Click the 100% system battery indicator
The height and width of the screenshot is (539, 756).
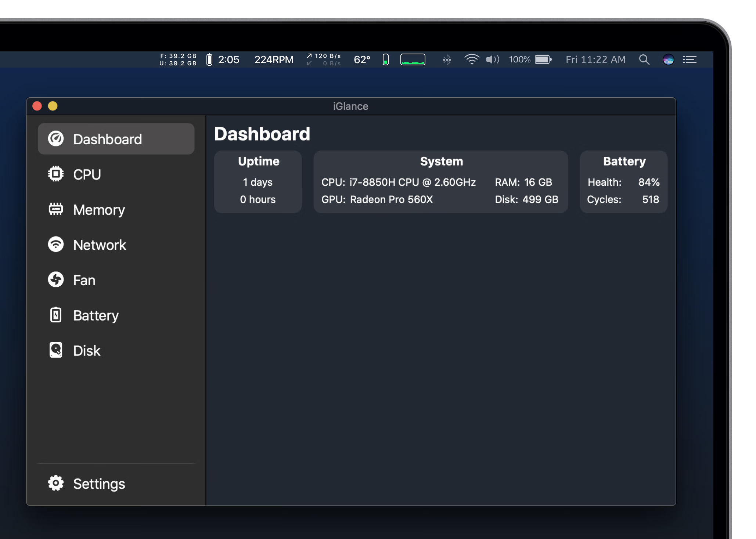530,59
